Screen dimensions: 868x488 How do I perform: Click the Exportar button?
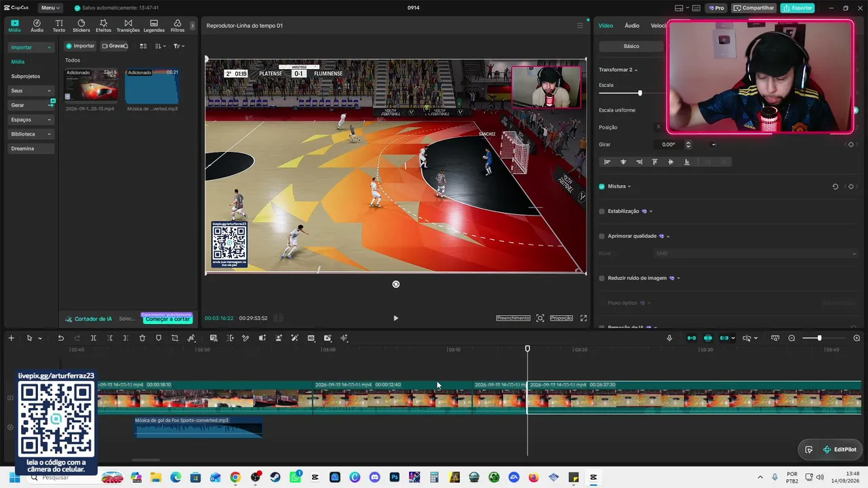(x=797, y=8)
